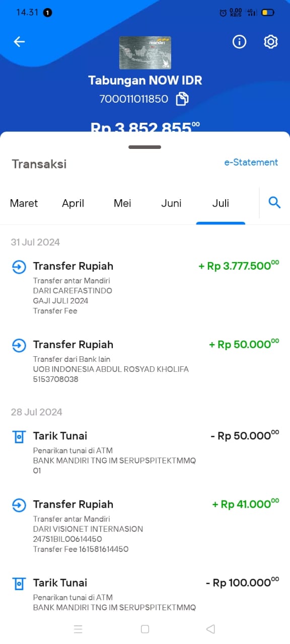Screen dimensions: 290x644
Task: Switch to the April tab
Action: click(73, 203)
